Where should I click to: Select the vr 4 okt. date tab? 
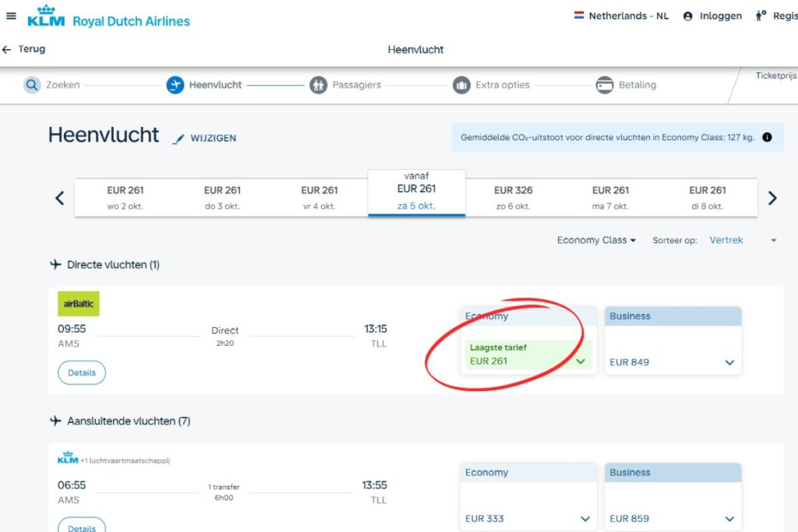[320, 198]
